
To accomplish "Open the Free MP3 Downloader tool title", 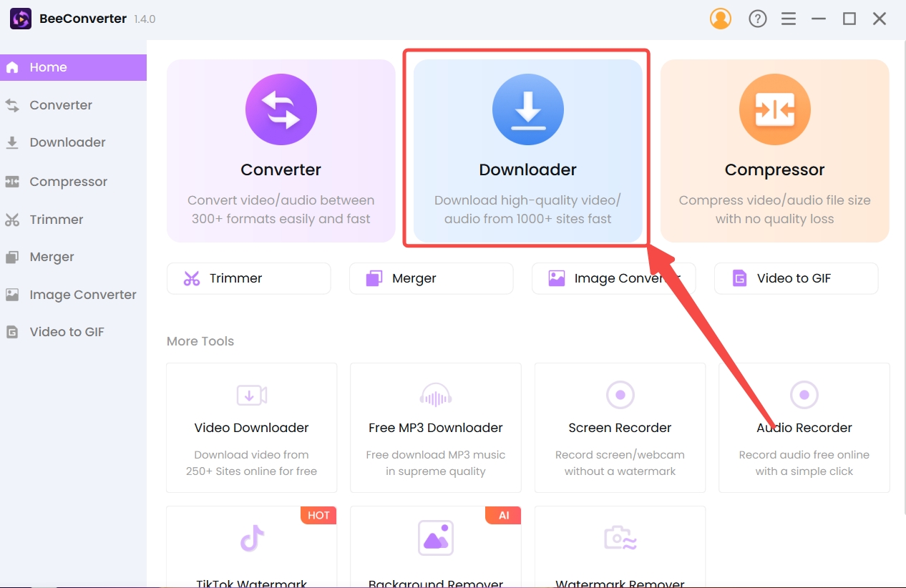I will tap(436, 428).
